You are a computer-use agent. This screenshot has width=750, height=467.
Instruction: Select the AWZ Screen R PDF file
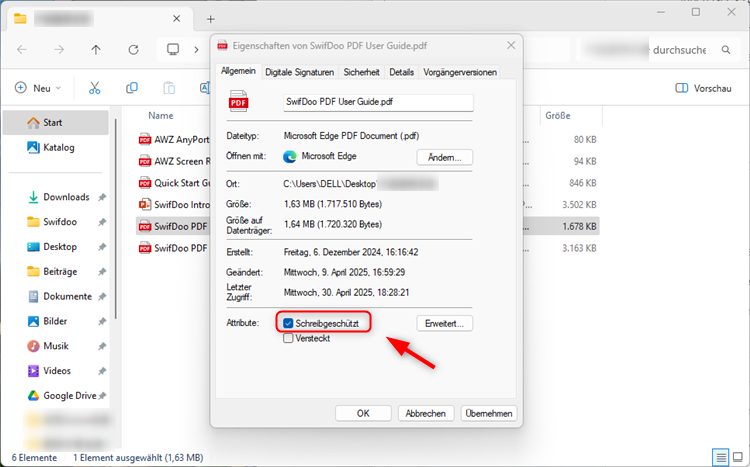coord(174,161)
